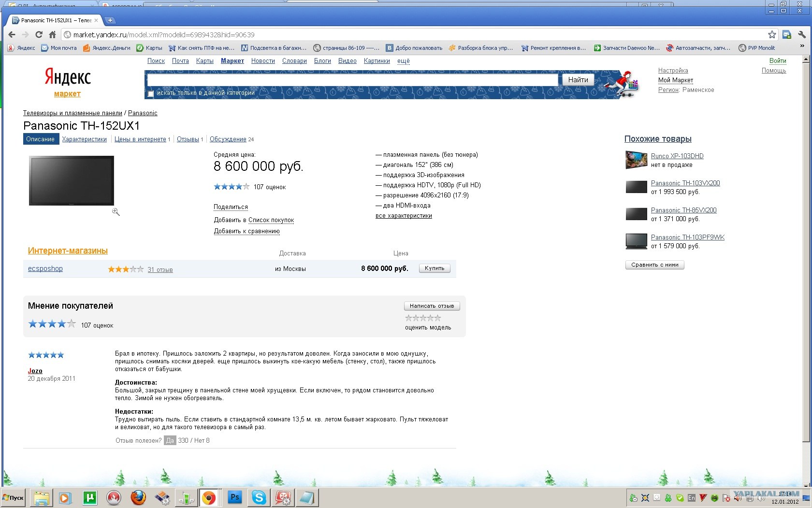Open Photoshop from the taskbar
This screenshot has width=812, height=508.
(234, 498)
